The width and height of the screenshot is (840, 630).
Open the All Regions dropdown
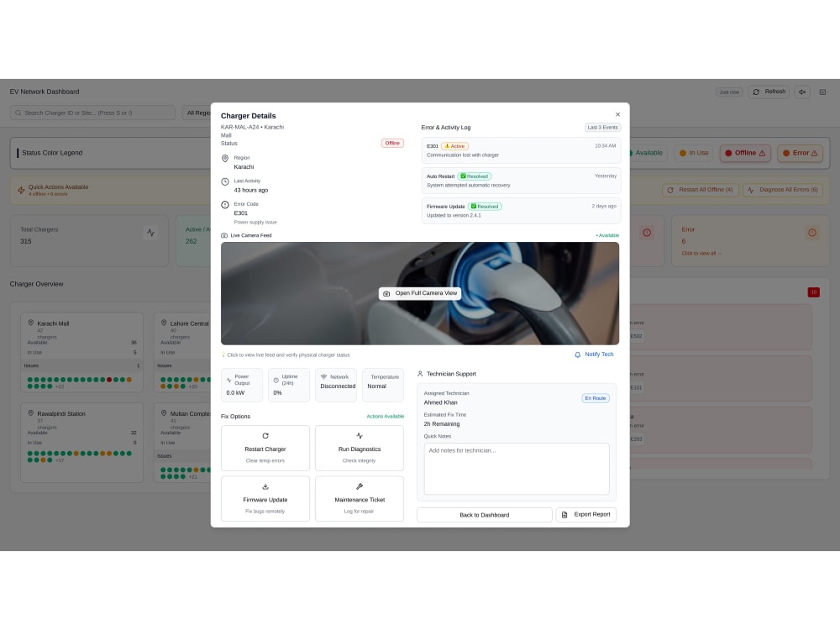point(197,113)
